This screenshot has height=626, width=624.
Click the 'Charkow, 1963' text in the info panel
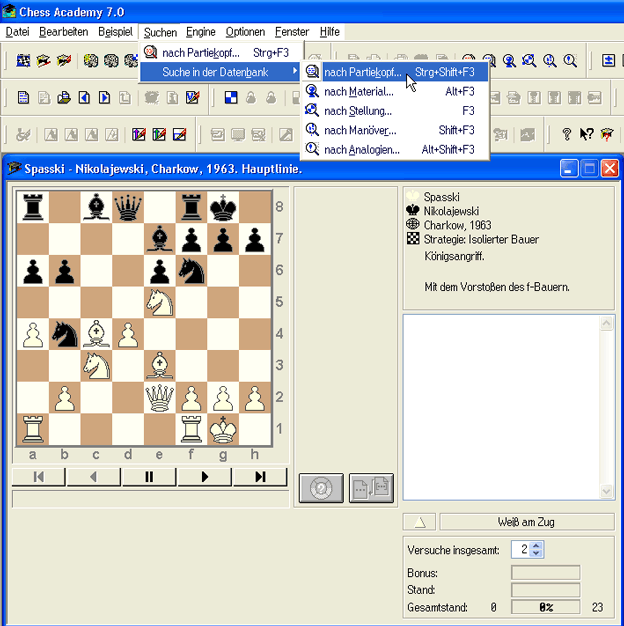[458, 225]
